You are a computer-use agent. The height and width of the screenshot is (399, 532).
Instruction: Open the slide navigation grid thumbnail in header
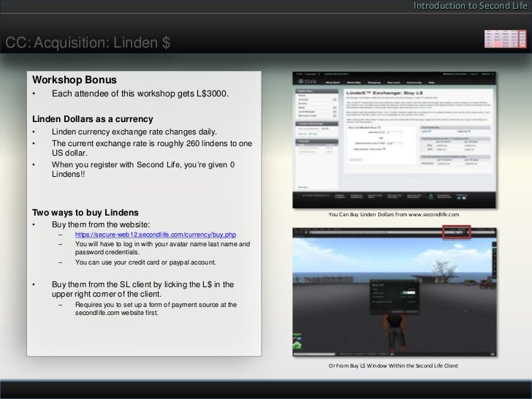[x=505, y=39]
